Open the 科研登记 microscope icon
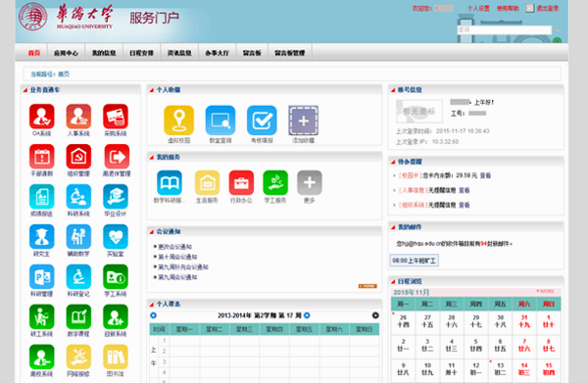The image size is (588, 383). click(x=78, y=277)
